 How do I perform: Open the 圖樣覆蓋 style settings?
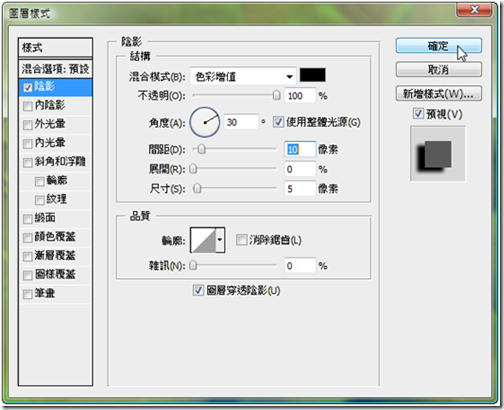(x=55, y=274)
